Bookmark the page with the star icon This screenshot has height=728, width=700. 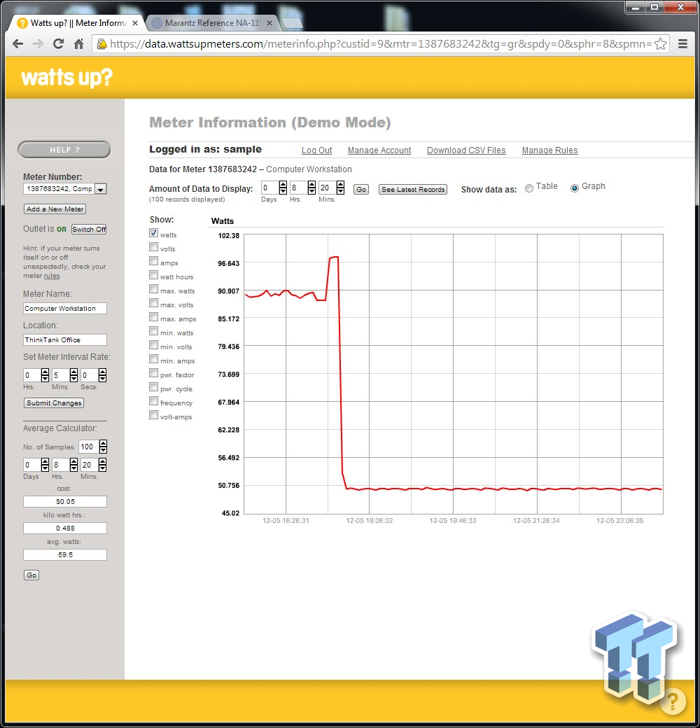click(659, 43)
